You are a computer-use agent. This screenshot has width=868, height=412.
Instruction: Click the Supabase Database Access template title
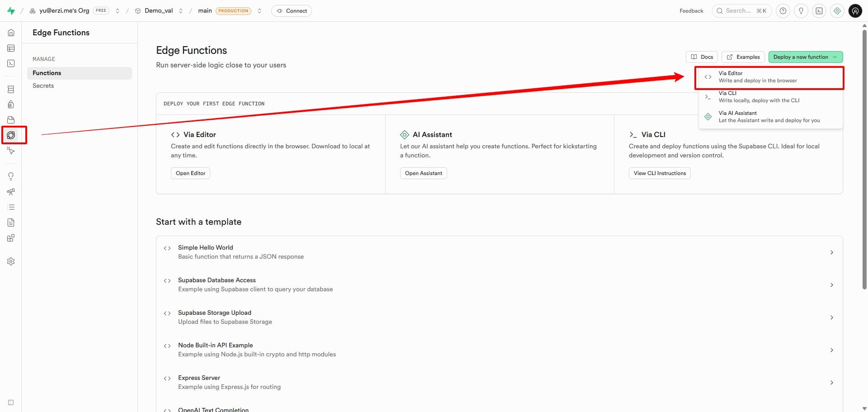tap(217, 280)
